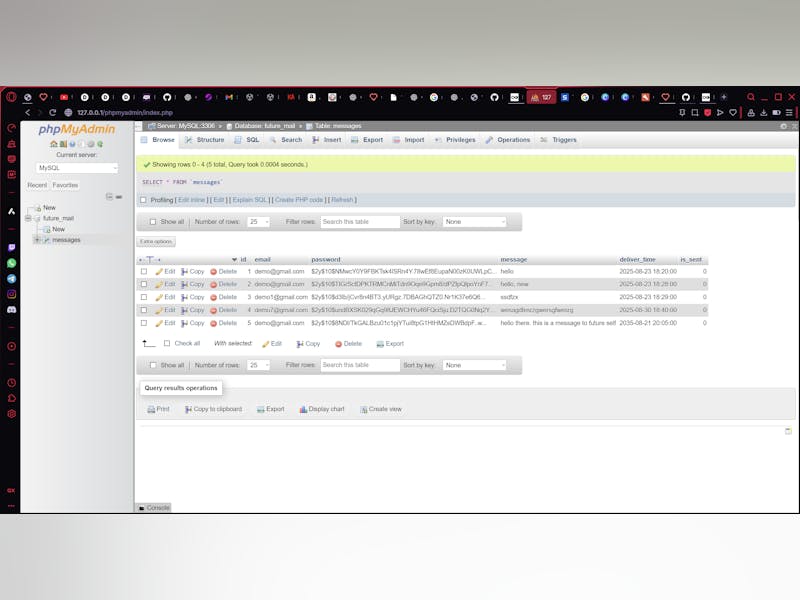
Task: Click the red Delete icon for row 2
Action: pos(214,284)
